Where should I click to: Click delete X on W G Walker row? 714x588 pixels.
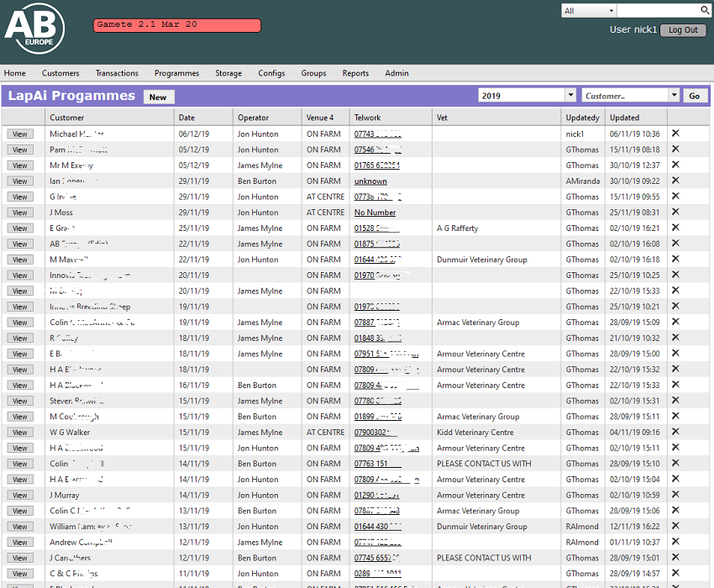(675, 432)
